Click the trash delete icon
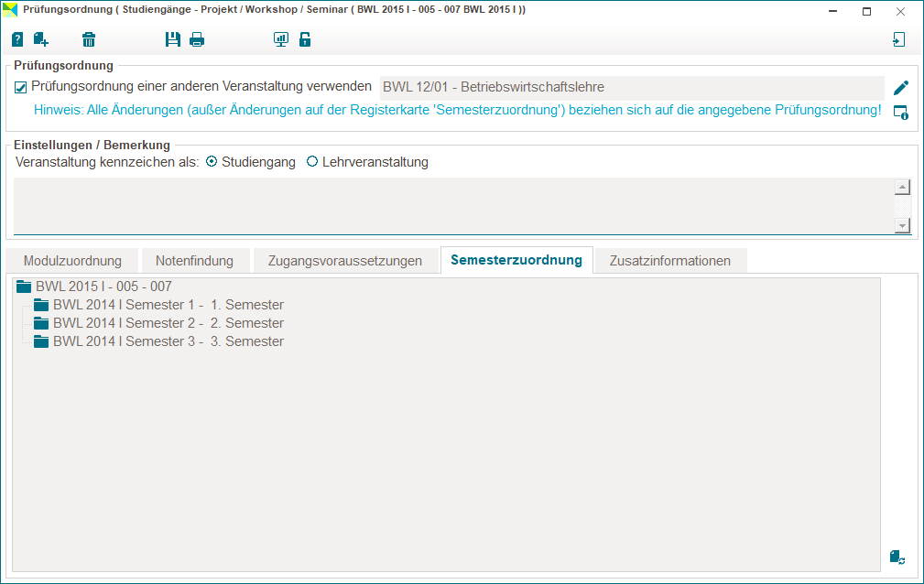 coord(89,39)
